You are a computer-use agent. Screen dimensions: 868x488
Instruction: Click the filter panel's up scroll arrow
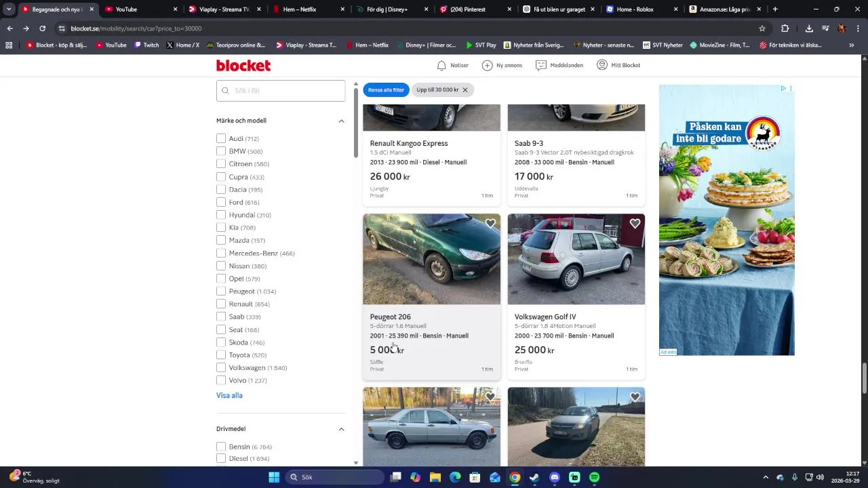(x=356, y=84)
